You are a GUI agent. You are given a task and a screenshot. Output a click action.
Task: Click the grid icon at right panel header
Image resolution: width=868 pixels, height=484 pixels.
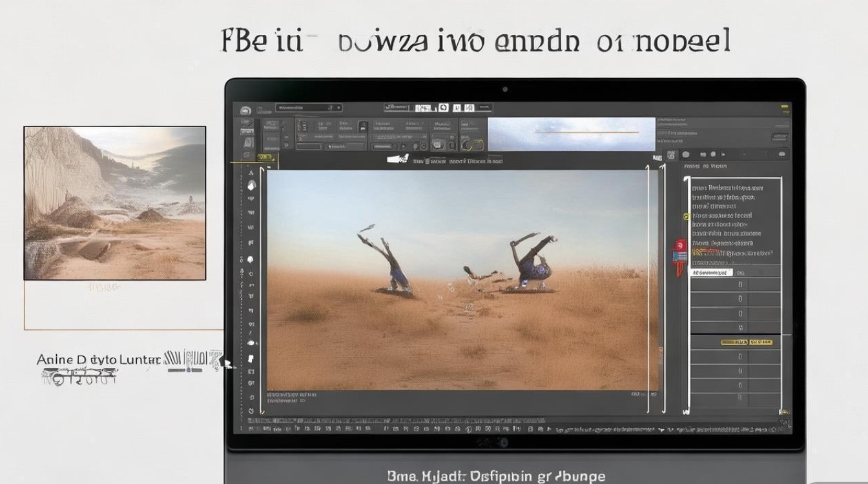671,154
